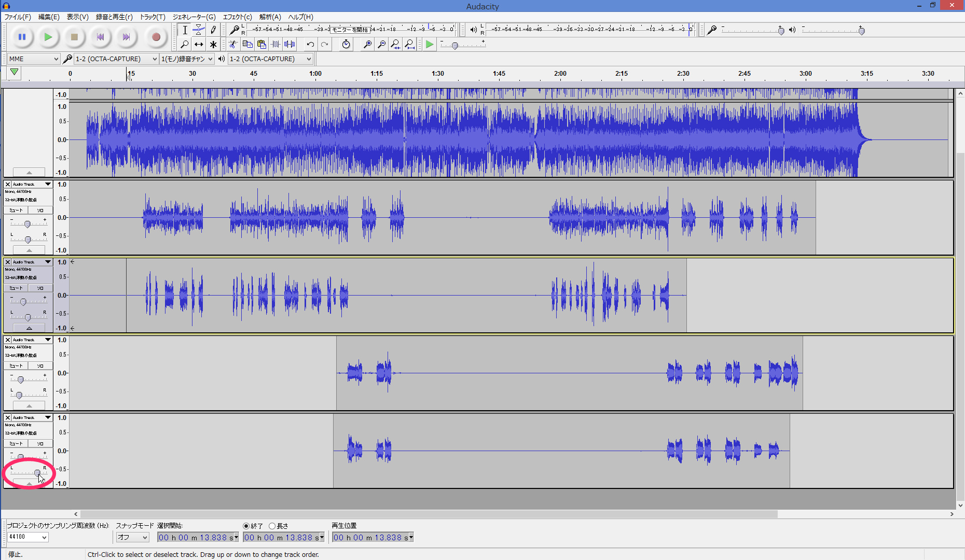Viewport: 965px width, 560px height.
Task: Click the recording meter microphone icon
Action: [235, 30]
